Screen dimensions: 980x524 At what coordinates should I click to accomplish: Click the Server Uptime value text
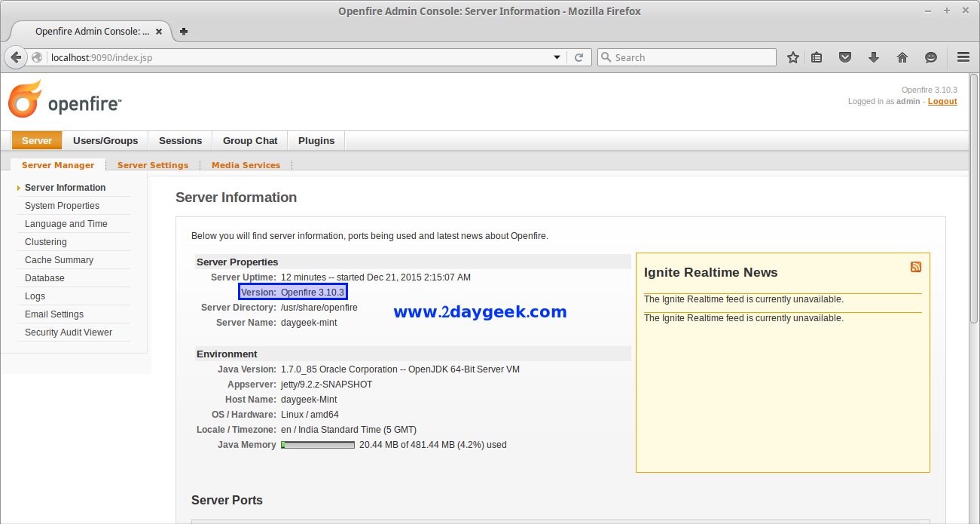click(x=376, y=277)
